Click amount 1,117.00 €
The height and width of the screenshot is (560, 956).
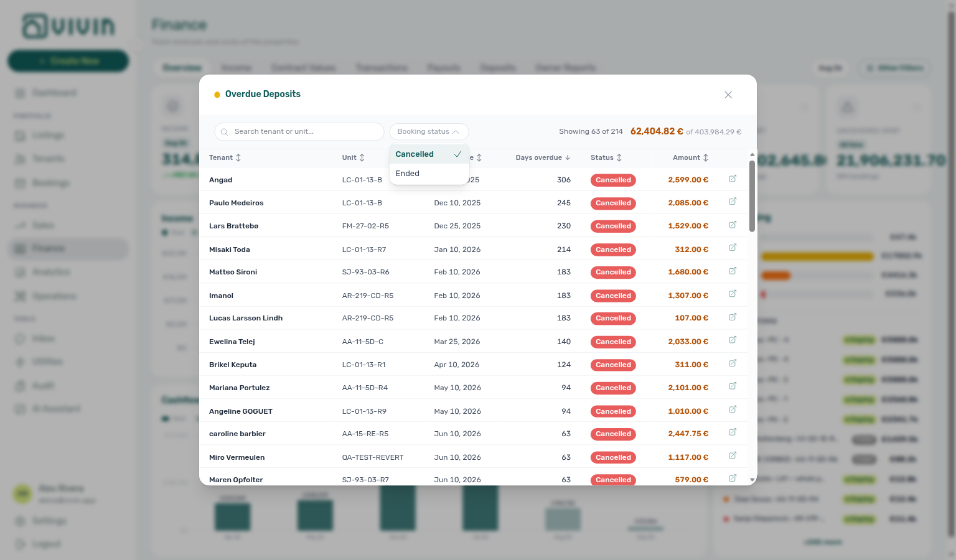[688, 458]
